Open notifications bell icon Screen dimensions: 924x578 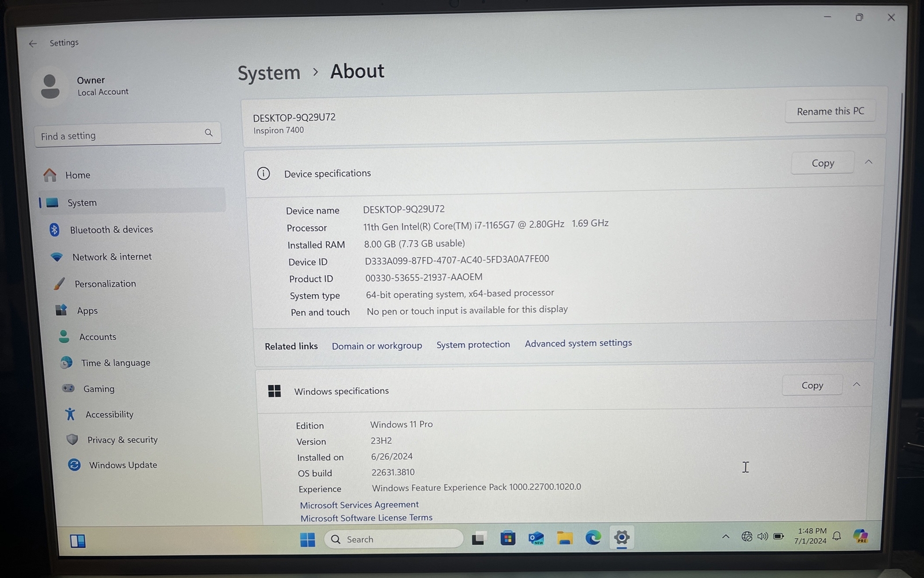[837, 536]
